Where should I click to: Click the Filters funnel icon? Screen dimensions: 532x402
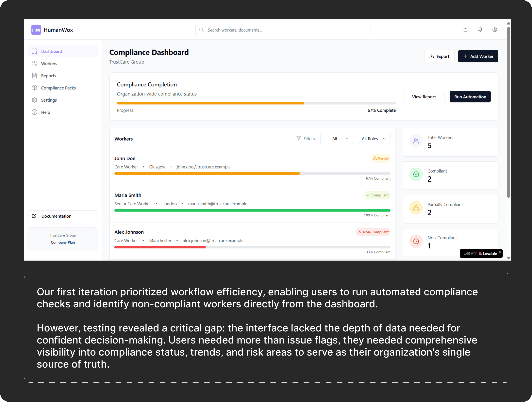tap(298, 139)
